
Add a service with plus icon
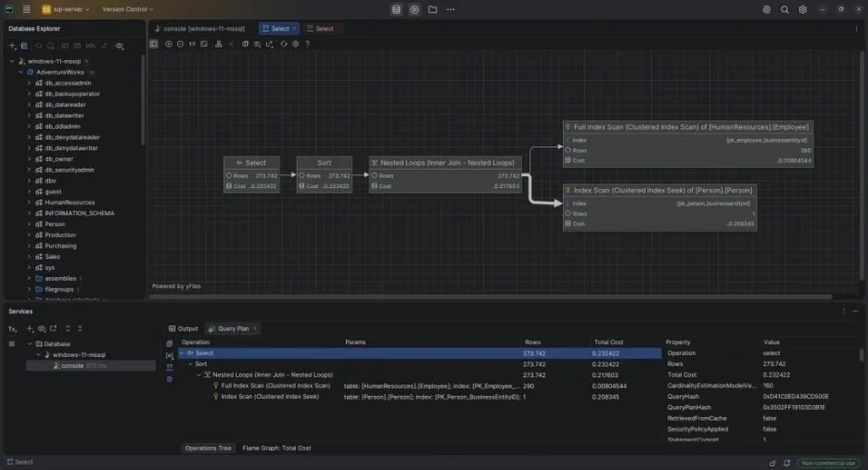[30, 329]
